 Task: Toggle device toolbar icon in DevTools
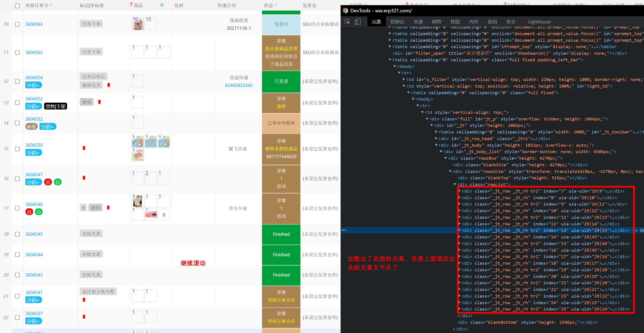click(x=358, y=22)
